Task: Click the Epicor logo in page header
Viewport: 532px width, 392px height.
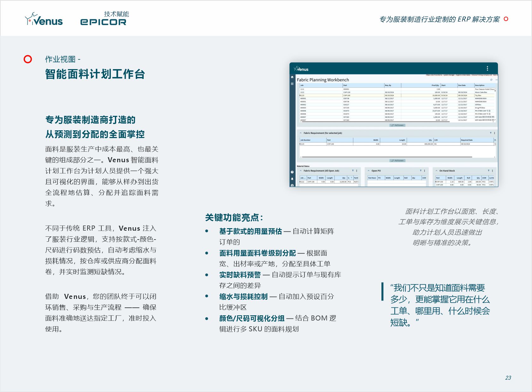Action: point(103,22)
